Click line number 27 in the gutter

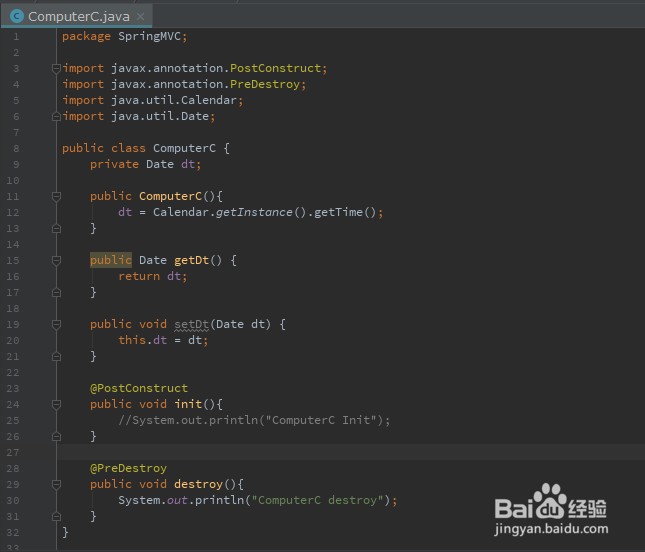[x=13, y=452]
